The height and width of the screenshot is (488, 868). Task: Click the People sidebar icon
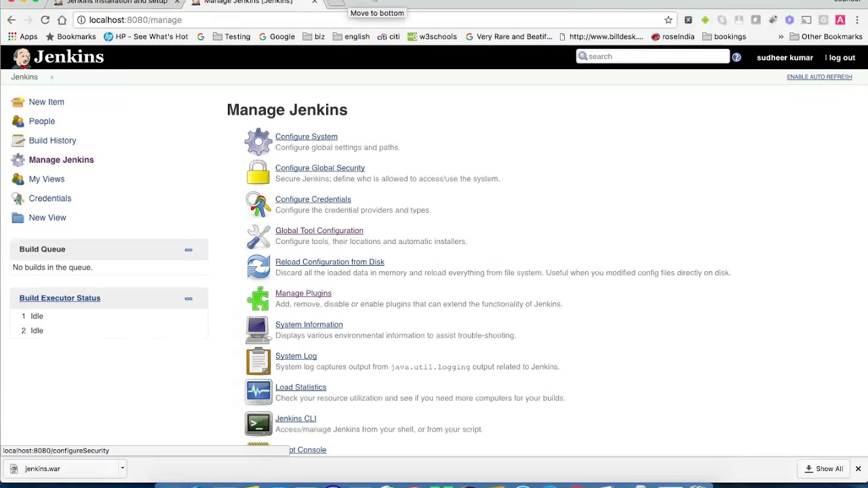[18, 121]
